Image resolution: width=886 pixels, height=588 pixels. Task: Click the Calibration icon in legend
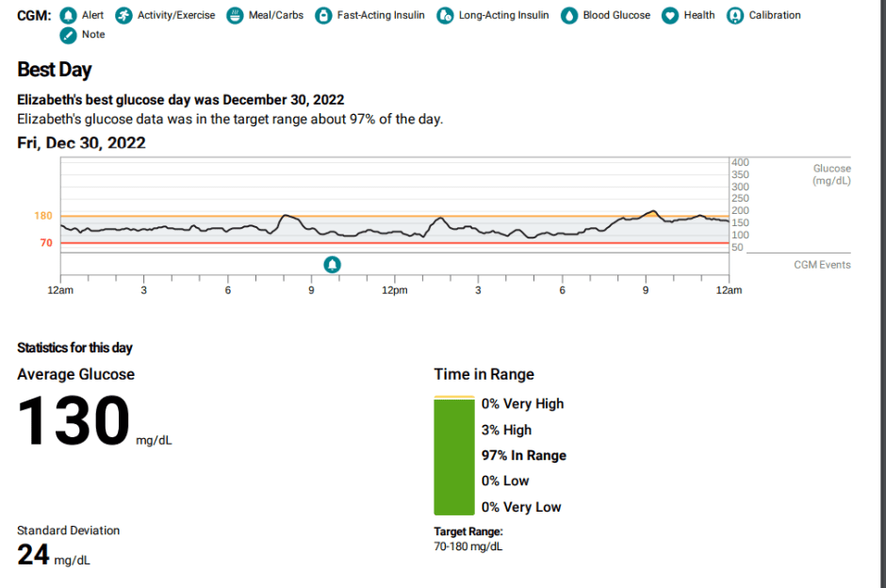coord(735,16)
